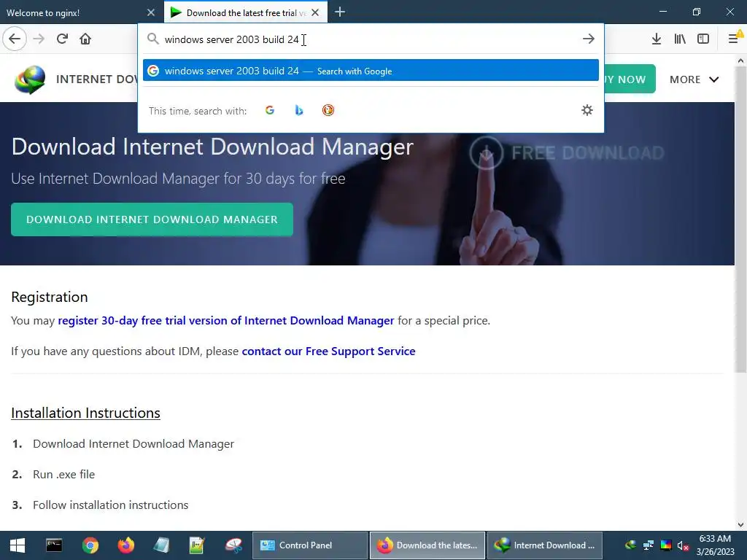
Task: Open contact our Free Support Service link
Action: pos(328,351)
